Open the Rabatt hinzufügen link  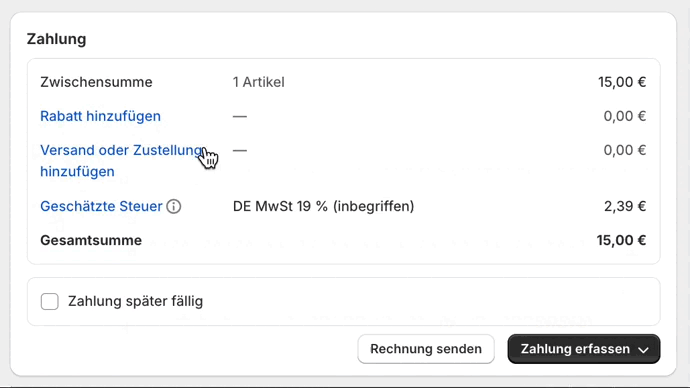coord(100,116)
